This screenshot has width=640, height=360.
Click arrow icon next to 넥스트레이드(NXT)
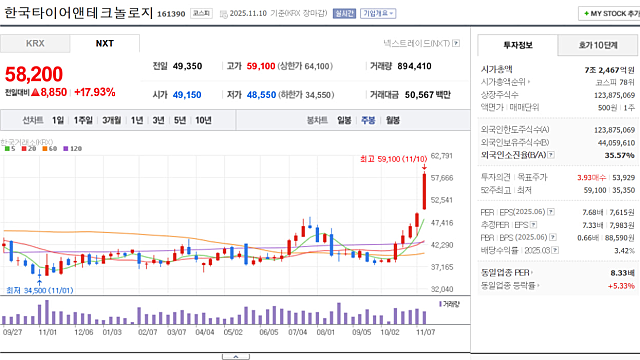point(456,43)
